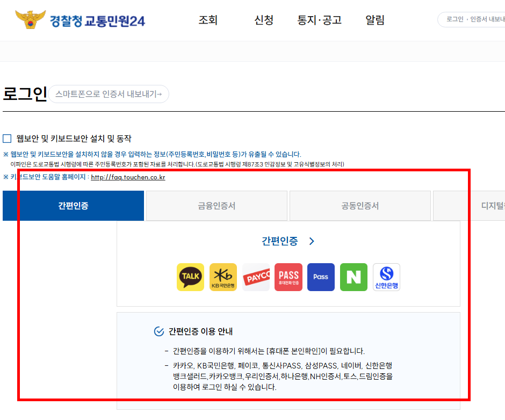Switch to the 금융인증서 tab
Viewport: 505px width, 420px height.
pos(216,206)
